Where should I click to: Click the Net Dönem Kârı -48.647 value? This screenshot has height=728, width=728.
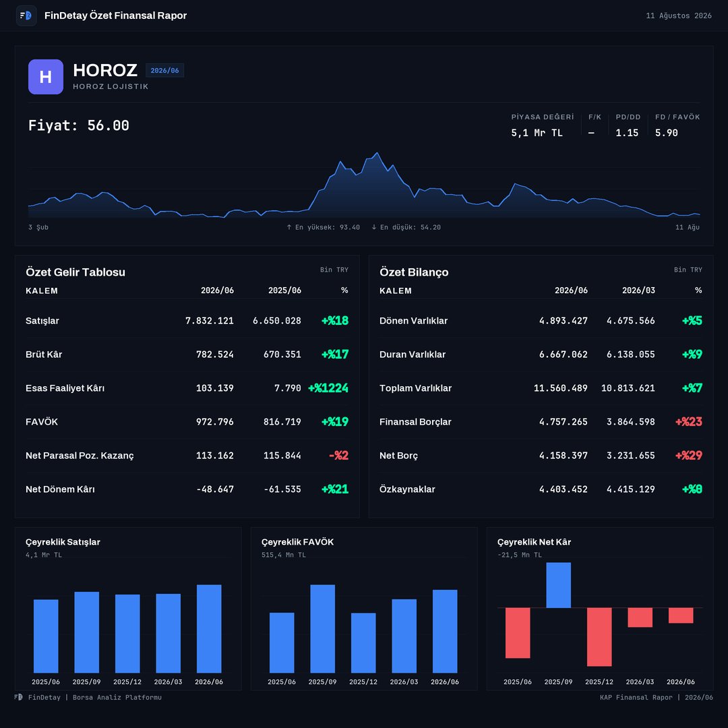coord(214,489)
